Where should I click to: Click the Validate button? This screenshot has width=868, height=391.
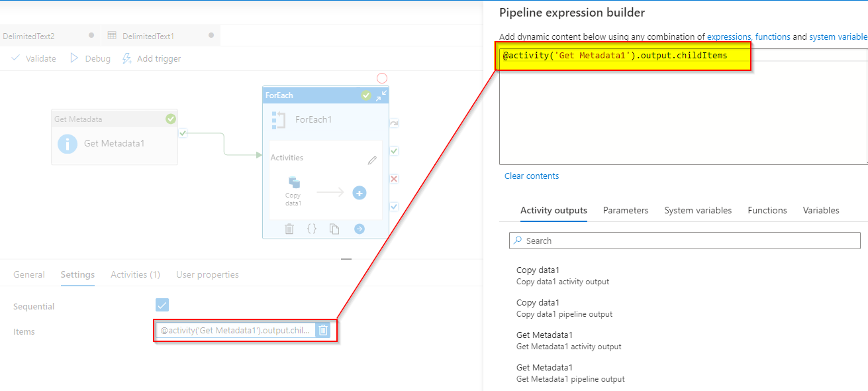[34, 58]
